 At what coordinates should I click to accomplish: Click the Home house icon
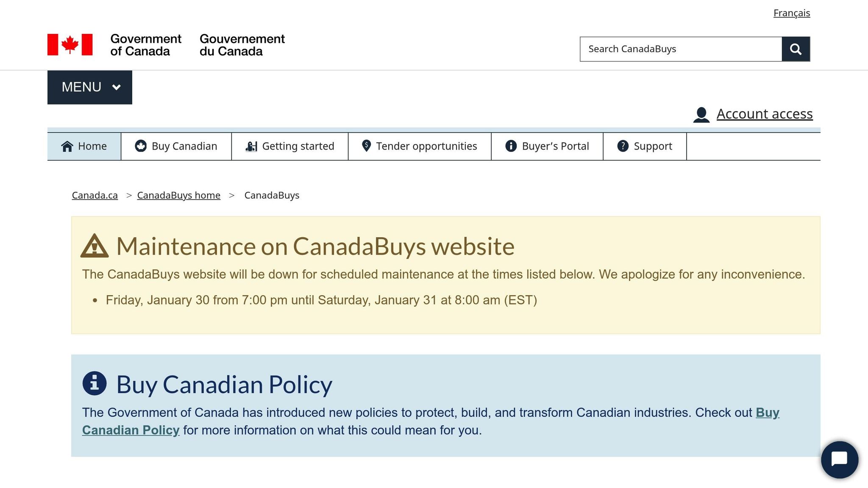(x=67, y=146)
